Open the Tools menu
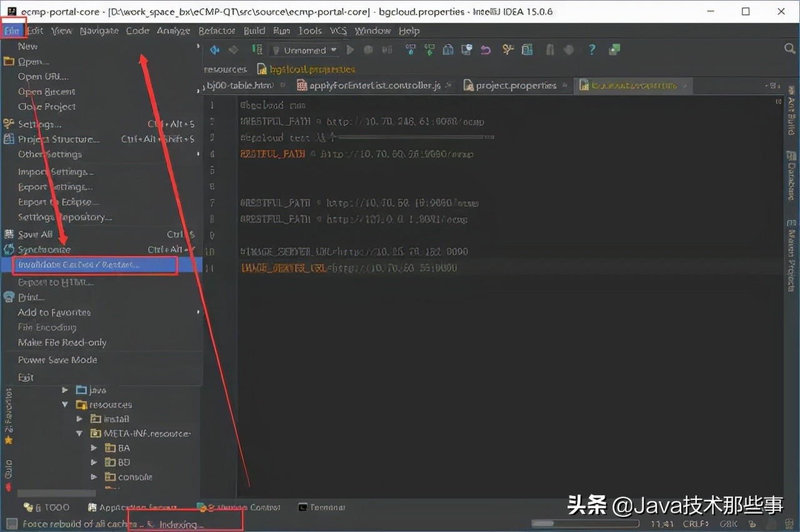 pos(310,31)
